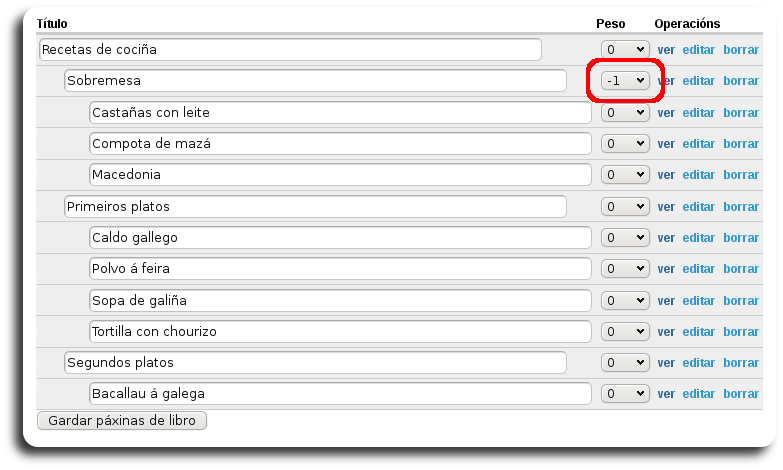Change the weight of Primeiros platos

pyautogui.click(x=625, y=207)
